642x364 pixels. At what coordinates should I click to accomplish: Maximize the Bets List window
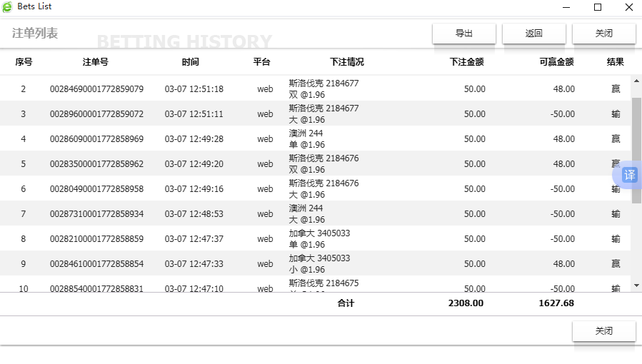[598, 7]
